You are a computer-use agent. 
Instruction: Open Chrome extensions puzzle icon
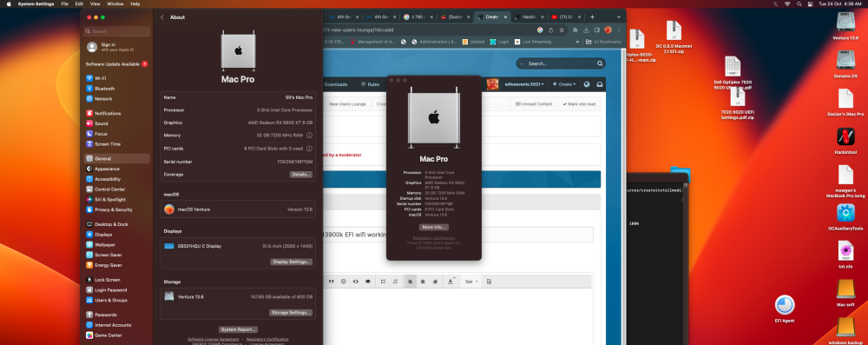tap(575, 30)
